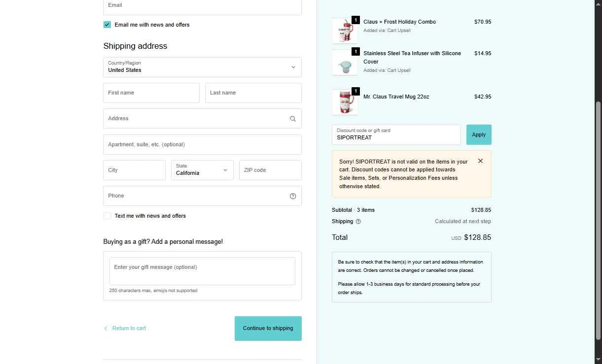Click the Mr. Claus Travel Mug thumbnail
This screenshot has height=364, width=602.
coord(345,102)
